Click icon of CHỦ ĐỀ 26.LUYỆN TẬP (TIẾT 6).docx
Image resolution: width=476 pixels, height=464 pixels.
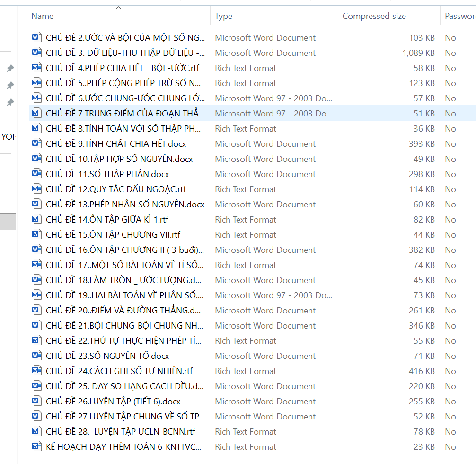(x=37, y=401)
